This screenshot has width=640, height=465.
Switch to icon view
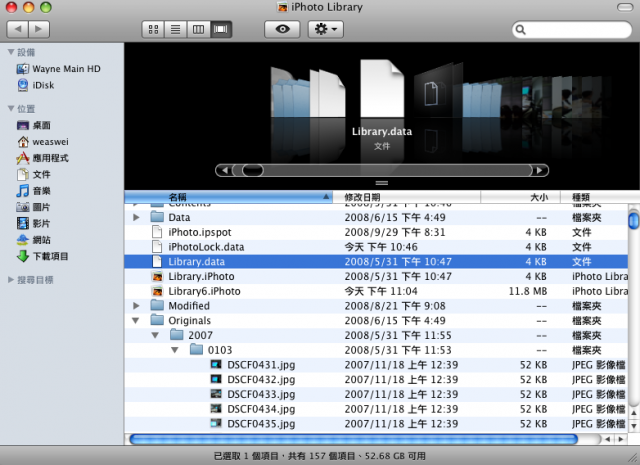point(153,29)
